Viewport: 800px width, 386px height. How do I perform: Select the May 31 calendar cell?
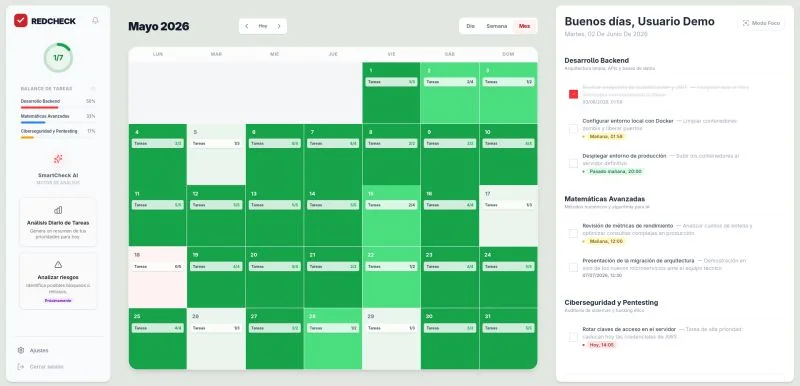coord(508,338)
